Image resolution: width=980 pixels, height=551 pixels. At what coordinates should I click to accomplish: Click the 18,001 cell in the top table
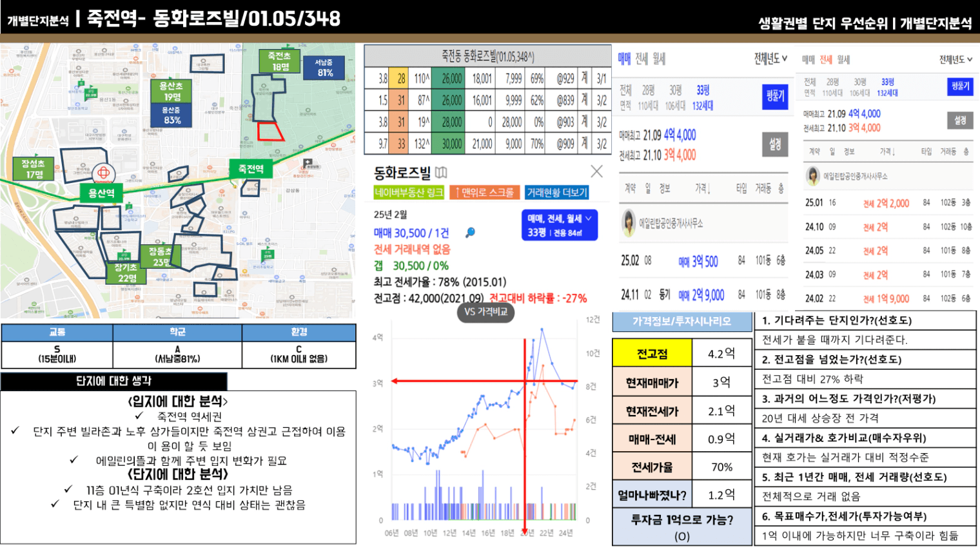482,79
